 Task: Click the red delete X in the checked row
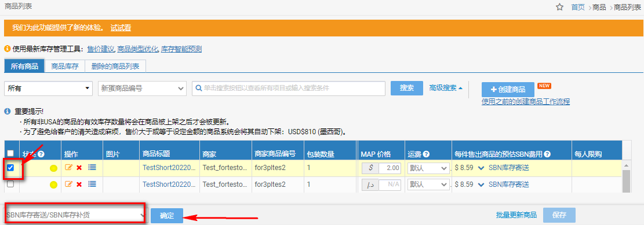tap(79, 168)
